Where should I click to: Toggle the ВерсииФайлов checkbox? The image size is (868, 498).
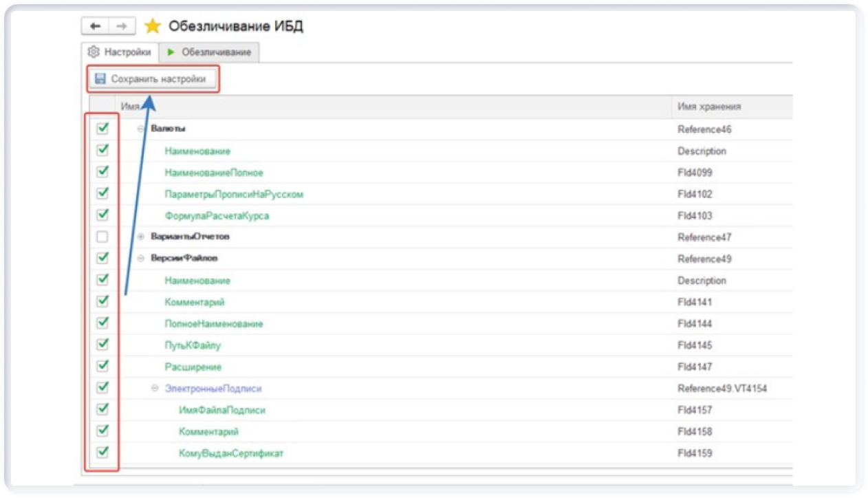coord(102,258)
